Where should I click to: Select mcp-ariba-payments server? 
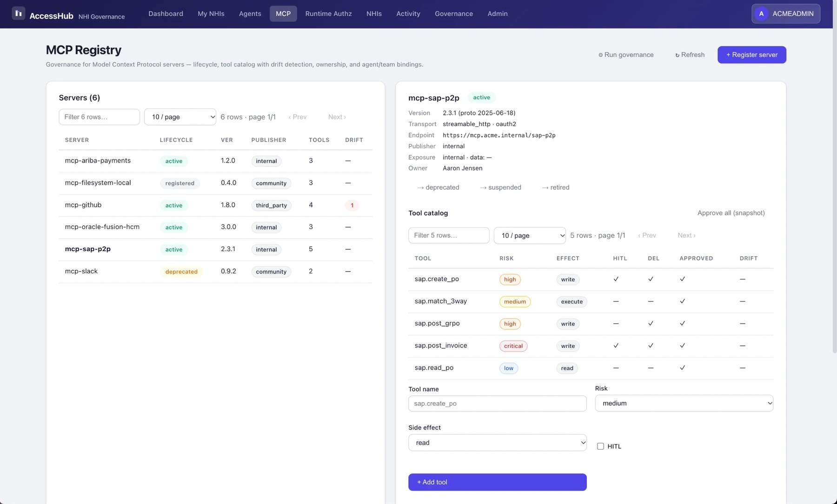[215, 161]
